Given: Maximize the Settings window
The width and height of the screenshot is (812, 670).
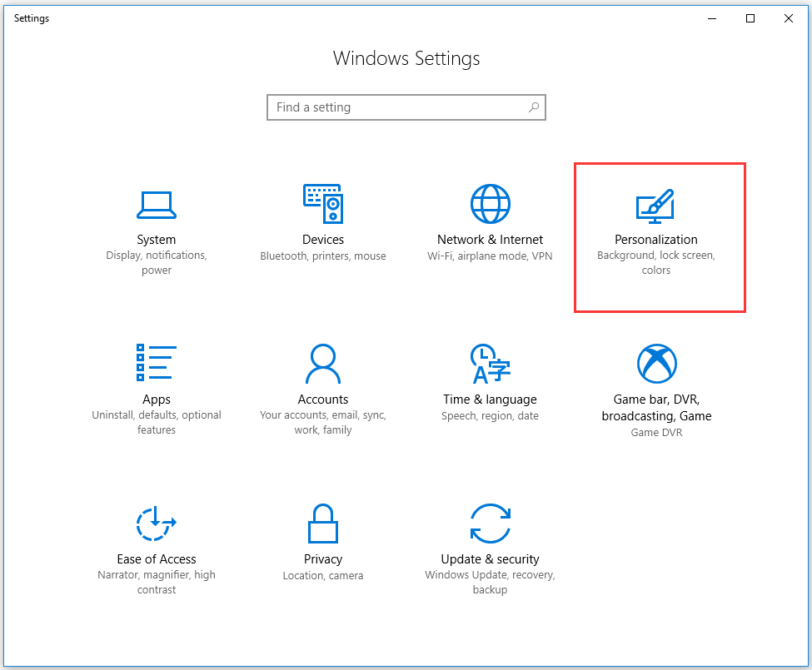Looking at the screenshot, I should [x=750, y=18].
